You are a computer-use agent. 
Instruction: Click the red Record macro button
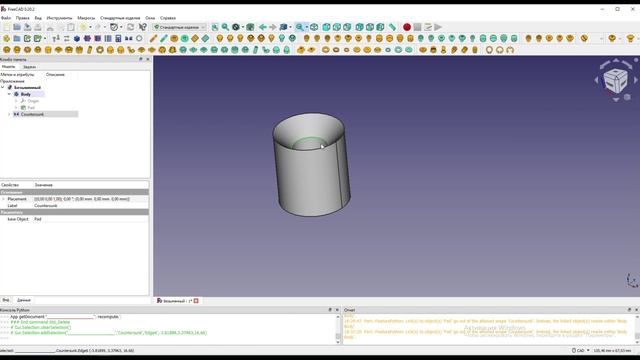pos(407,27)
